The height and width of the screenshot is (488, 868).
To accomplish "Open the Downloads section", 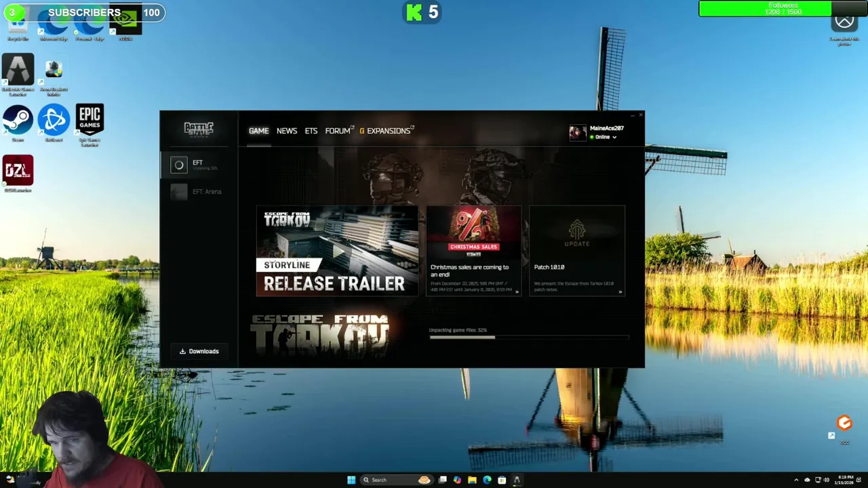I will click(x=199, y=351).
